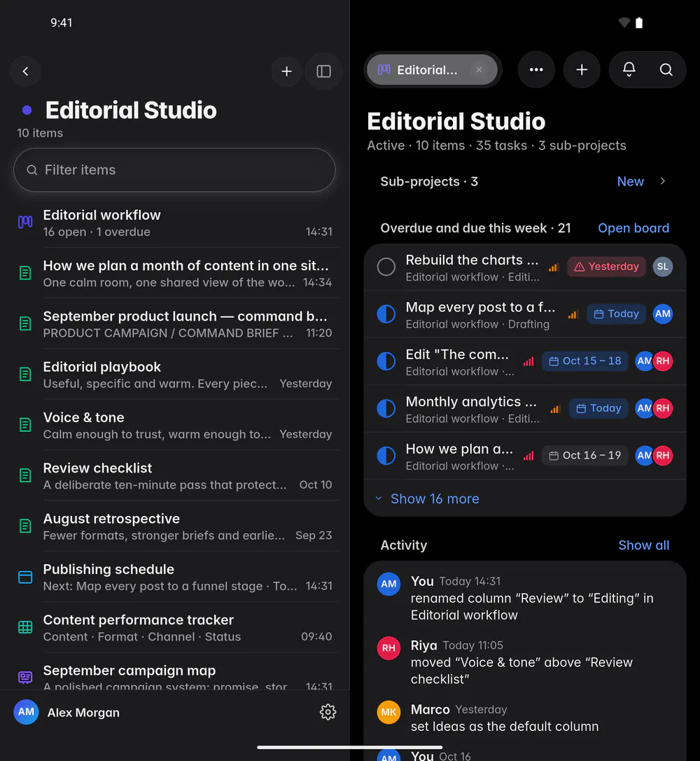Click New sub-project link
Viewport: 700px width, 761px height.
[630, 181]
